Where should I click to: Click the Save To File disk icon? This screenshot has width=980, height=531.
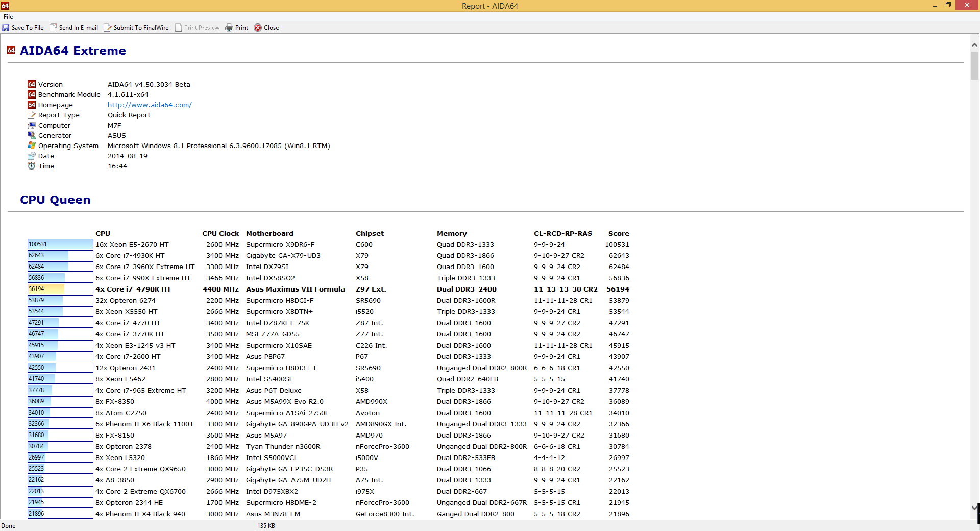(6, 28)
